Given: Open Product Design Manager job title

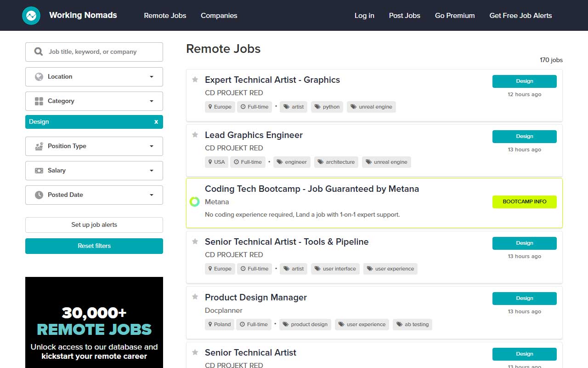Looking at the screenshot, I should [x=256, y=297].
